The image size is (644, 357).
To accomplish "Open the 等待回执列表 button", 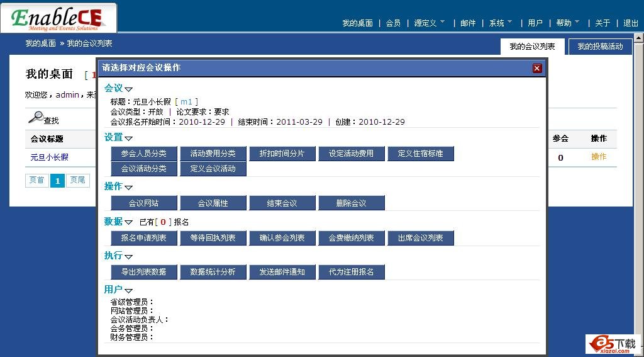I will click(213, 238).
